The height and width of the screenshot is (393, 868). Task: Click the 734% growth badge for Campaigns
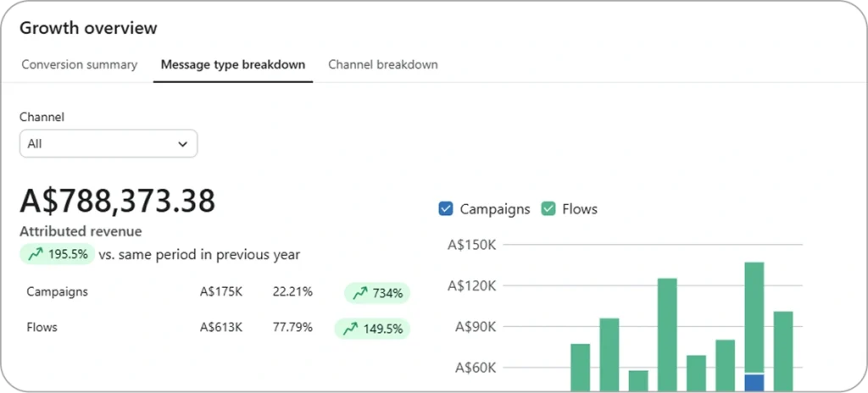tap(377, 293)
